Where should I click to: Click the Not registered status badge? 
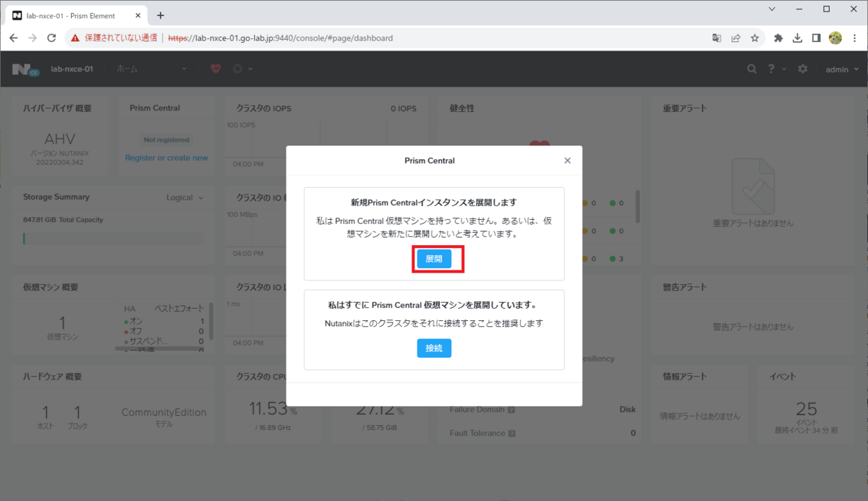166,140
